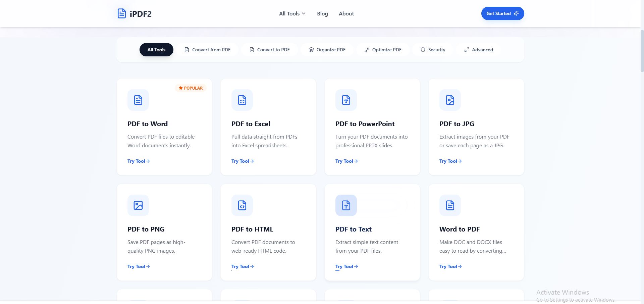Image resolution: width=644 pixels, height=304 pixels.
Task: Click the PDF to PNG picture icon
Action: point(138,205)
